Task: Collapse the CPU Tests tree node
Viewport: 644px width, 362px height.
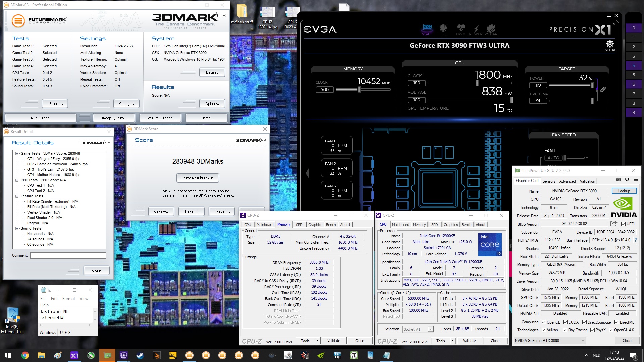Action: [x=17, y=180]
